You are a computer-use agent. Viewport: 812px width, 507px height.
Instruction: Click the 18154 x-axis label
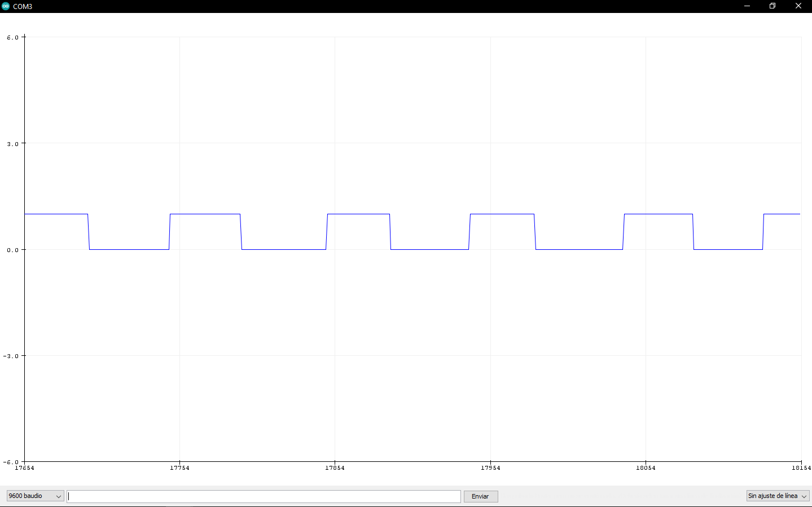point(801,468)
